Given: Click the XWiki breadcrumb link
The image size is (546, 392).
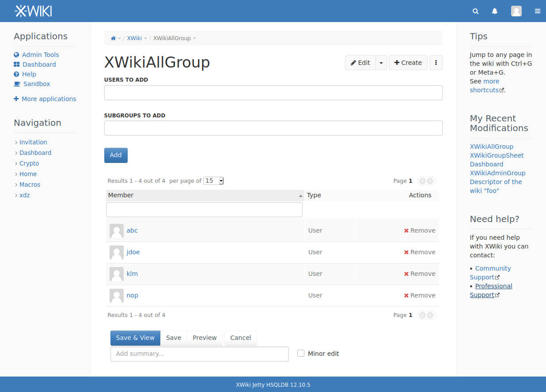Looking at the screenshot, I should tap(134, 38).
